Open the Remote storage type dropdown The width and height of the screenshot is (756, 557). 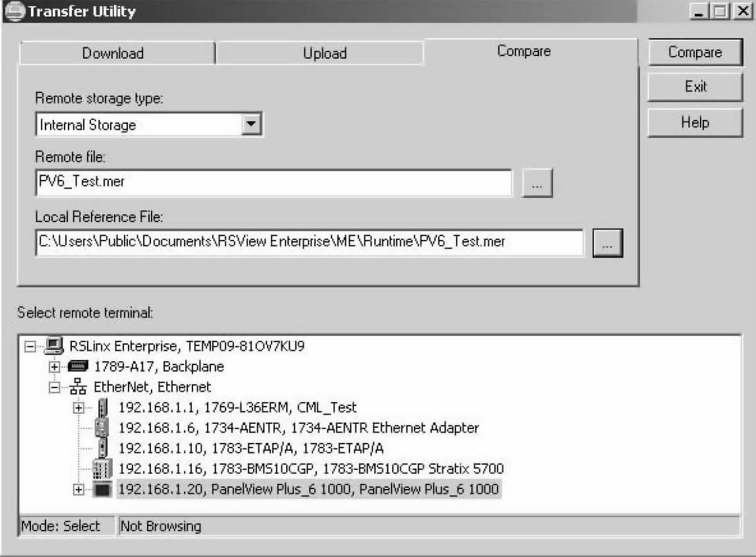(250, 125)
